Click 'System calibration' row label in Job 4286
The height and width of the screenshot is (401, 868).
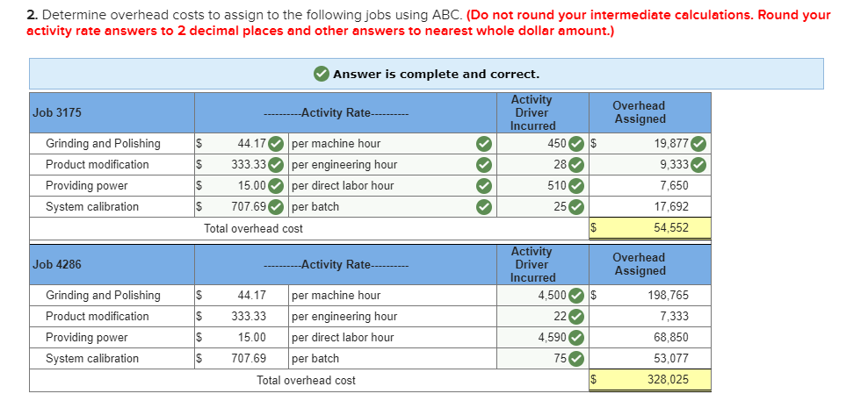[x=92, y=358]
